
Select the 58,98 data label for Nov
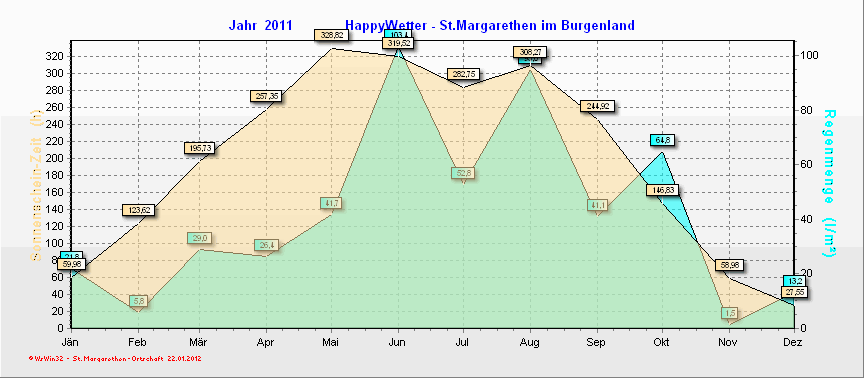pyautogui.click(x=730, y=265)
